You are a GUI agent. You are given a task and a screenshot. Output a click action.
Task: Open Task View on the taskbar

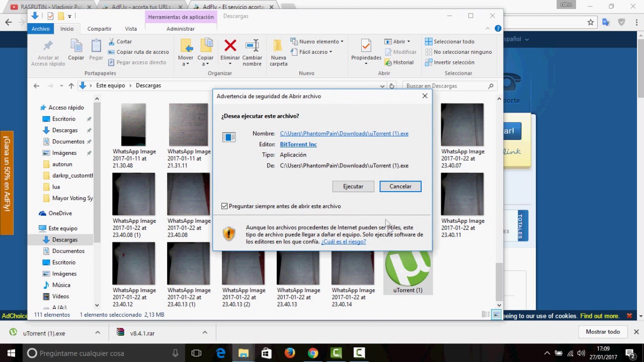tap(196, 353)
